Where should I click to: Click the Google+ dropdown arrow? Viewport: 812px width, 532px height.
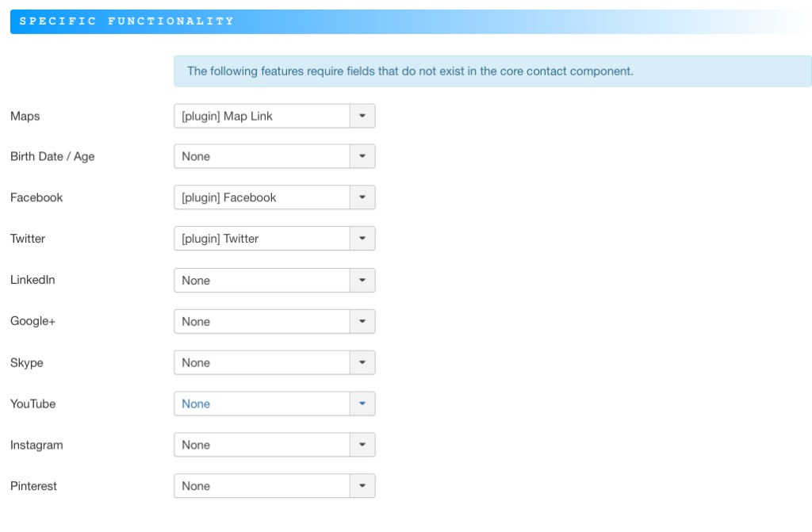pyautogui.click(x=362, y=321)
